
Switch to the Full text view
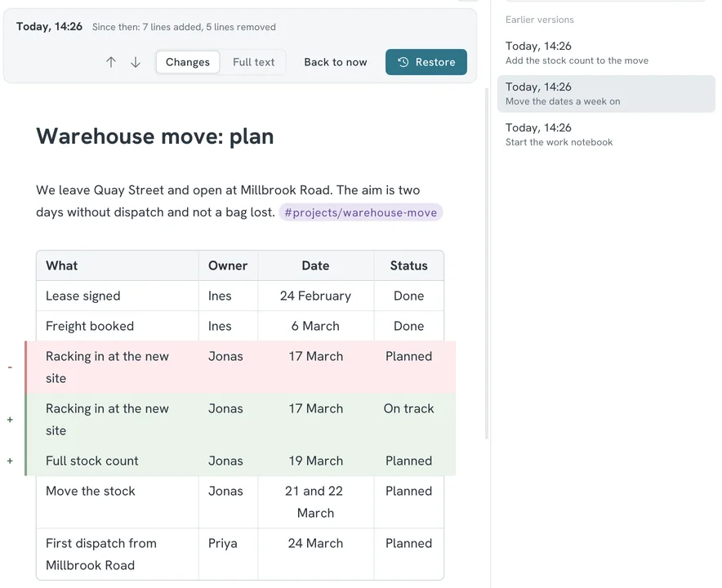(253, 62)
